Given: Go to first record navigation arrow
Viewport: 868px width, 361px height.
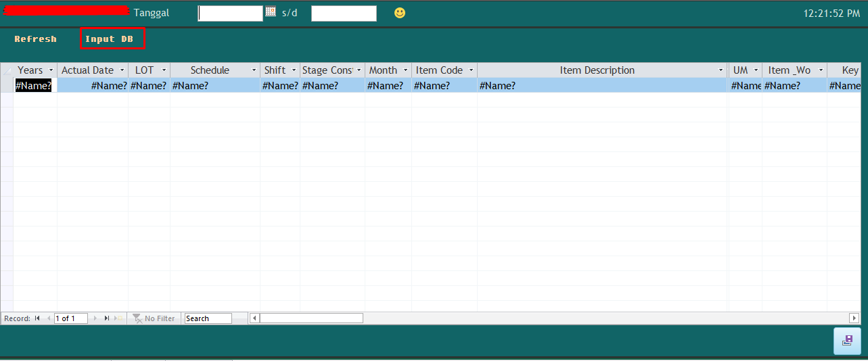Looking at the screenshot, I should (x=37, y=318).
